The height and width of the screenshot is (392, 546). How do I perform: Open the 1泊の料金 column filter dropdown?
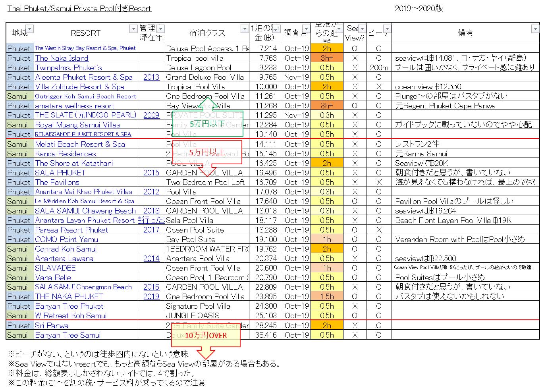click(276, 29)
